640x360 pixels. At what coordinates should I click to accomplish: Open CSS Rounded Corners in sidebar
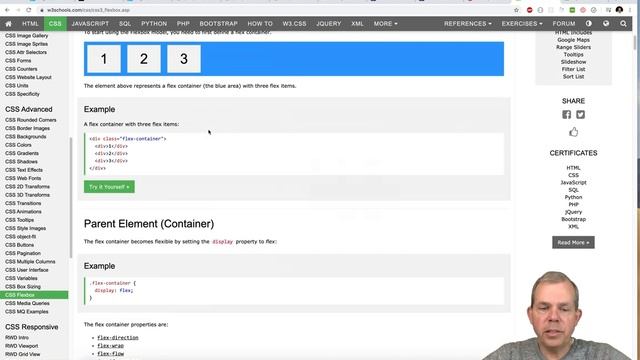pos(31,120)
